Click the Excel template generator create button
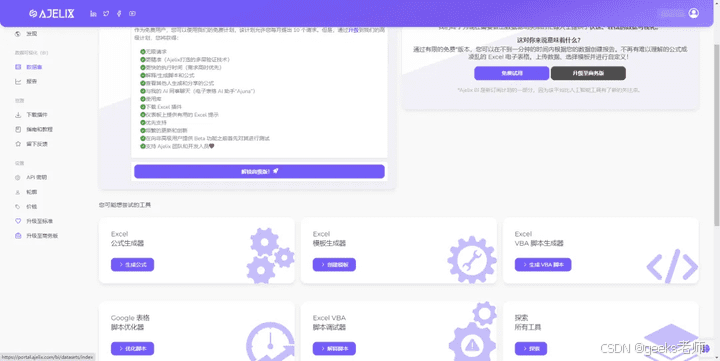Viewport: 720px width, 361px height. 334,265
